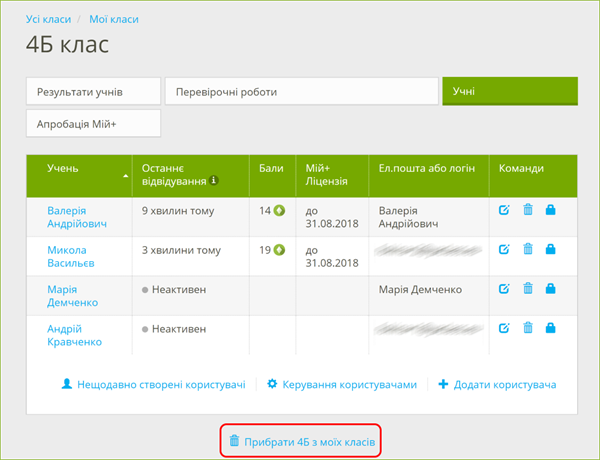Open Нещодавно створені користувачі link
600x460 pixels.
(x=161, y=384)
